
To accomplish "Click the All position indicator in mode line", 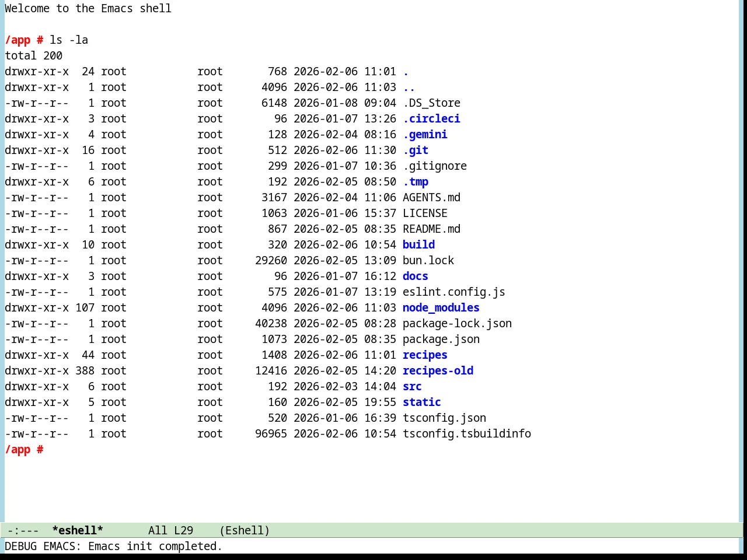I will (x=158, y=530).
